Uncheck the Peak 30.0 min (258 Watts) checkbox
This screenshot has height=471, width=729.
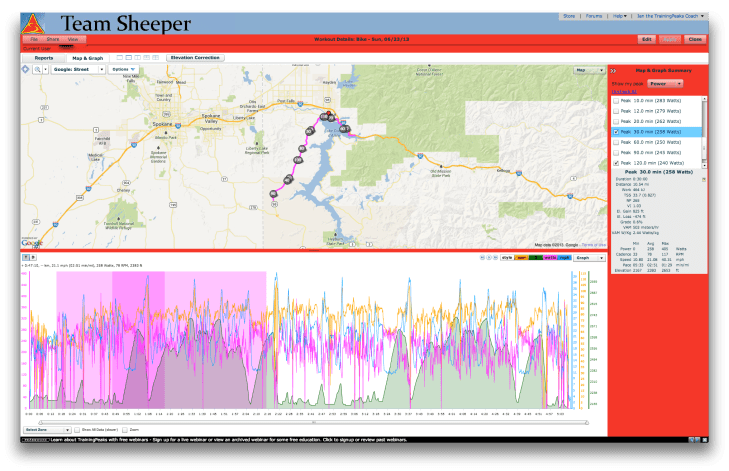tap(616, 132)
